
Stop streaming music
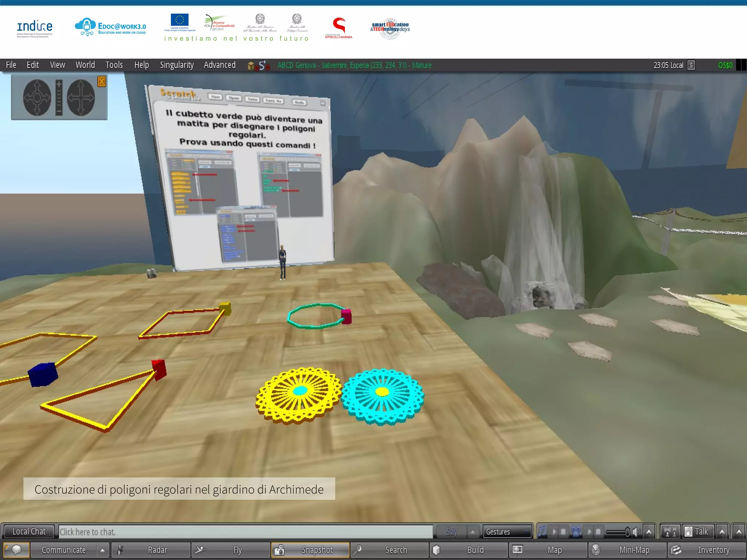tap(563, 532)
